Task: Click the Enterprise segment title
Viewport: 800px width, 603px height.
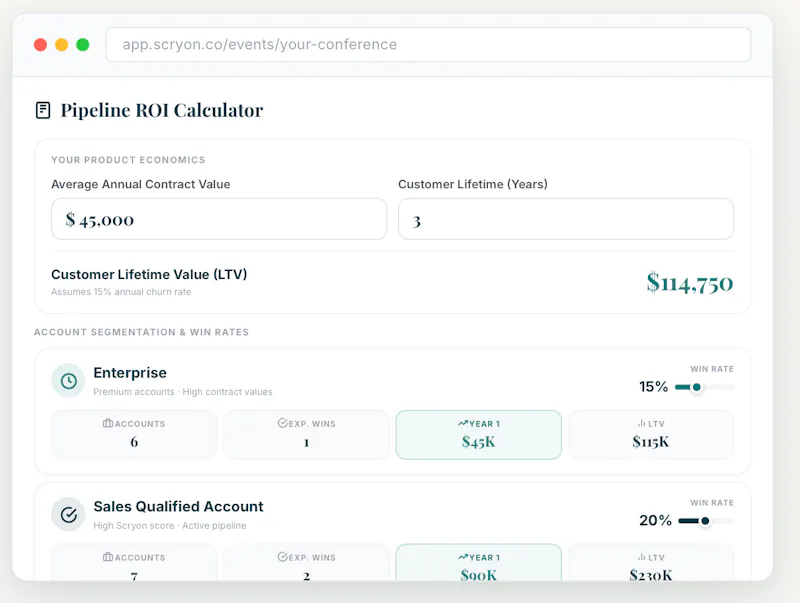Action: [130, 373]
